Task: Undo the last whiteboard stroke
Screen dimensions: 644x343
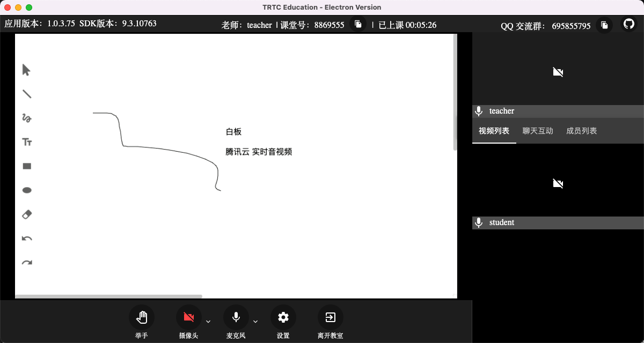Action: click(x=27, y=238)
